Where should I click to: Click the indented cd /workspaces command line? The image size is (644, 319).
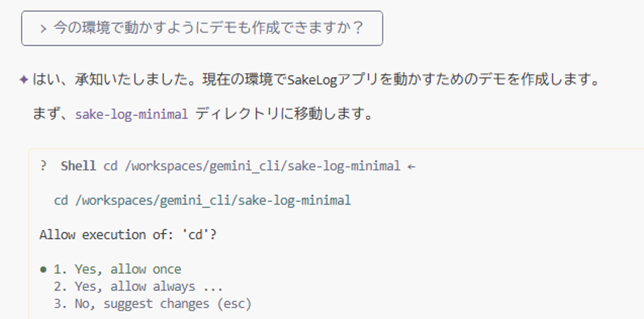point(202,200)
